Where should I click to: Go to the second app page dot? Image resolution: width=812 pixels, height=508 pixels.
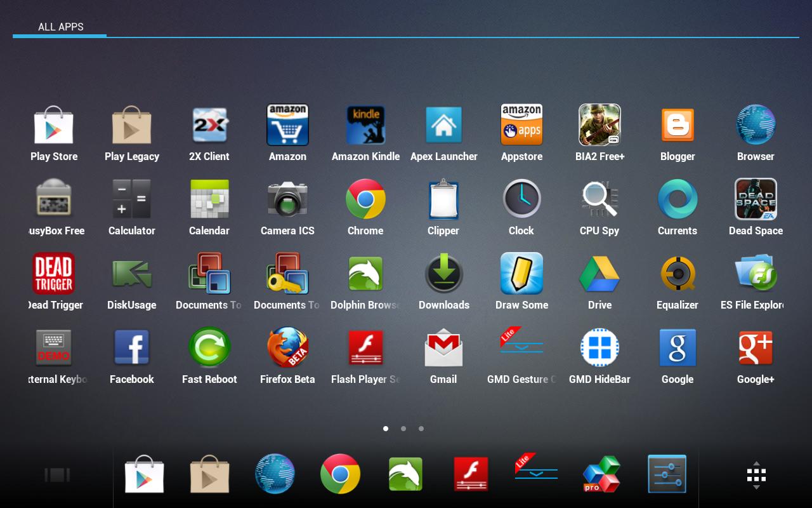[x=403, y=429]
